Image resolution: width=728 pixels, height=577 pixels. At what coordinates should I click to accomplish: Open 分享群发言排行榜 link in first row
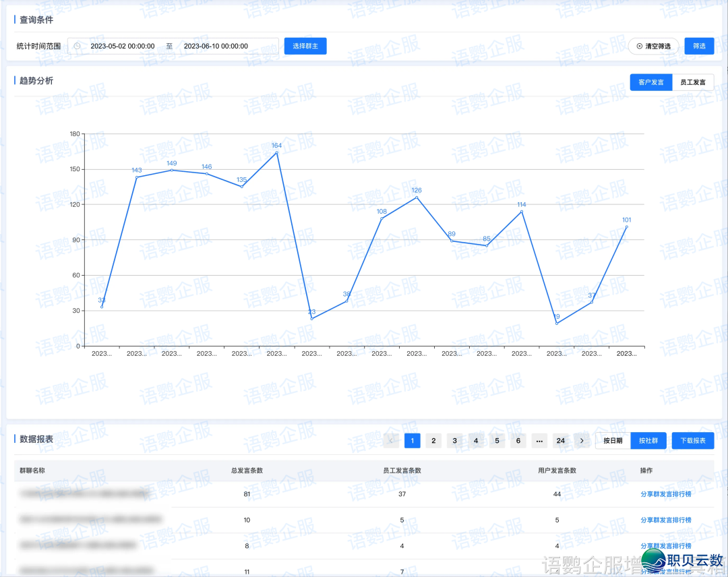click(x=665, y=494)
